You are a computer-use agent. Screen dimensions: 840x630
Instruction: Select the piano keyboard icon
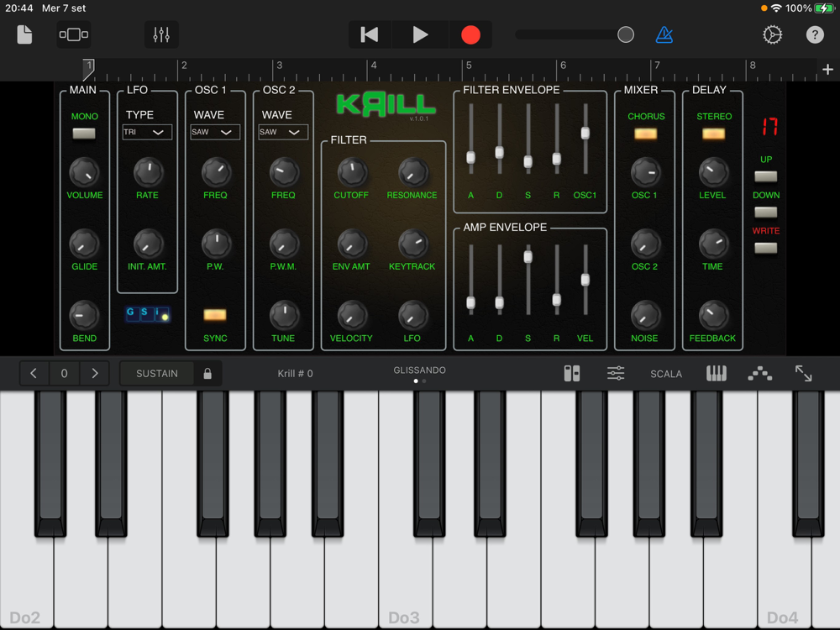coord(717,374)
